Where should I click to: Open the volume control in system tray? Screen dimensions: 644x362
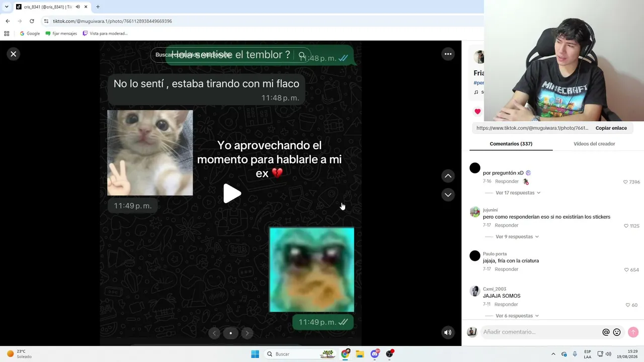[608, 354]
